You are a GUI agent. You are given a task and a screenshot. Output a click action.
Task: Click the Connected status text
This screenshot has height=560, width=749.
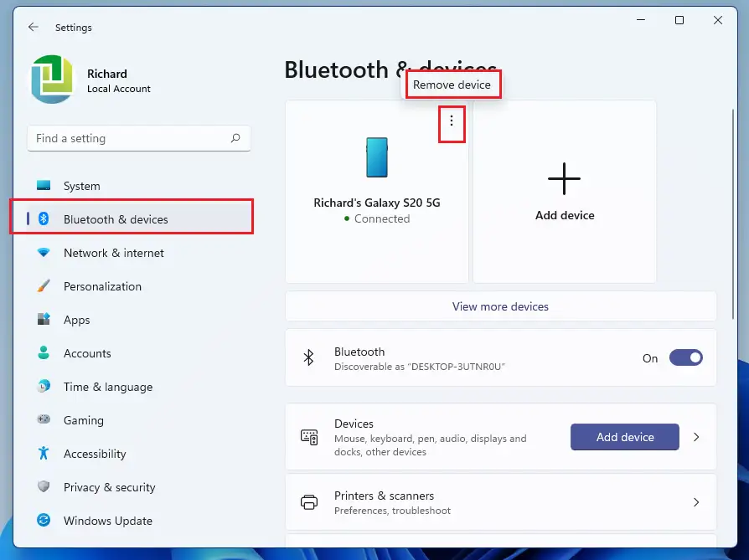382,218
